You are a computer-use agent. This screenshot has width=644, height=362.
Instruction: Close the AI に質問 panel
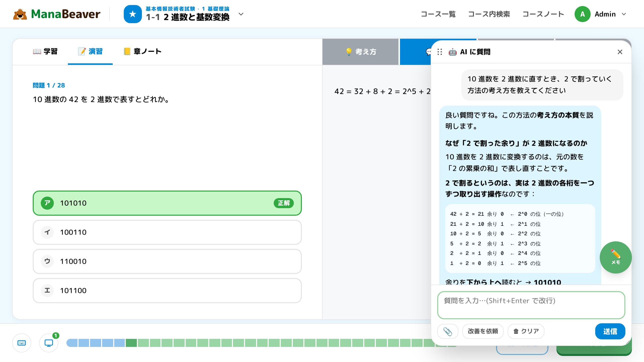[x=620, y=52]
